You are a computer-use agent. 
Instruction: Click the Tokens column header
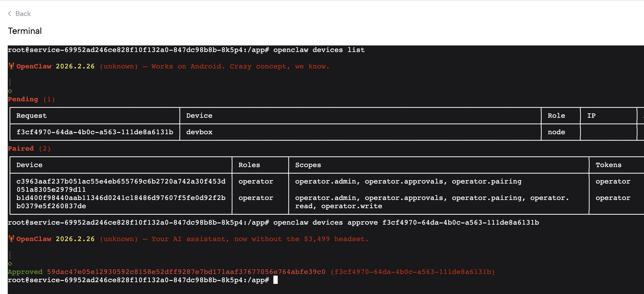(x=608, y=165)
